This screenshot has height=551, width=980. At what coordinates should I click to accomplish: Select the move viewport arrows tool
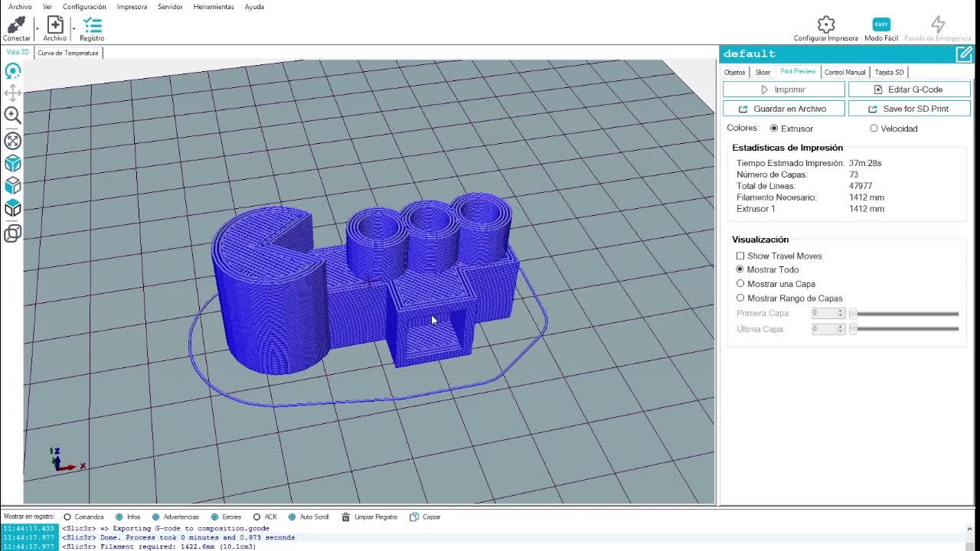(x=13, y=93)
